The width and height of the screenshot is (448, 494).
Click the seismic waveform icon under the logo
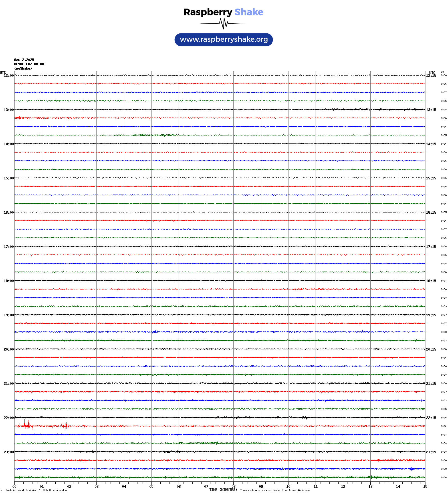[x=223, y=23]
